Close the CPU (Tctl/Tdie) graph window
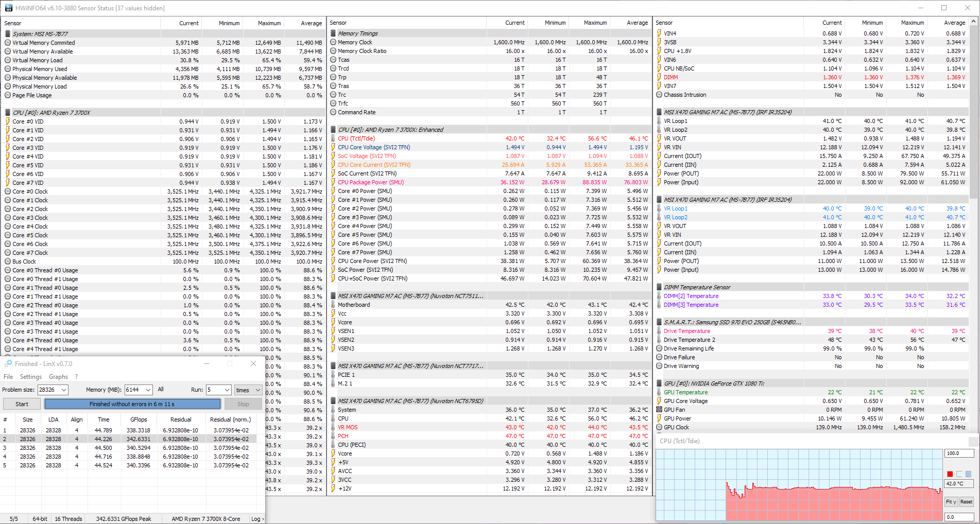The height and width of the screenshot is (524, 980). coord(974,441)
